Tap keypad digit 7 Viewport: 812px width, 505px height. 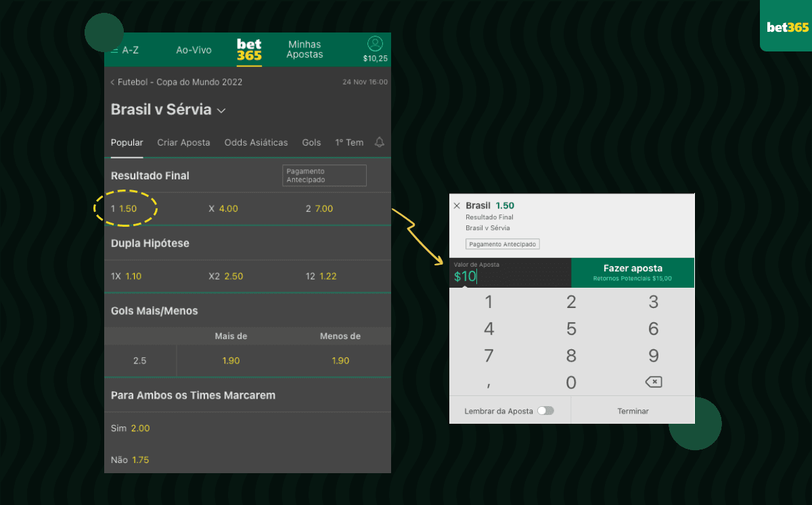(489, 355)
